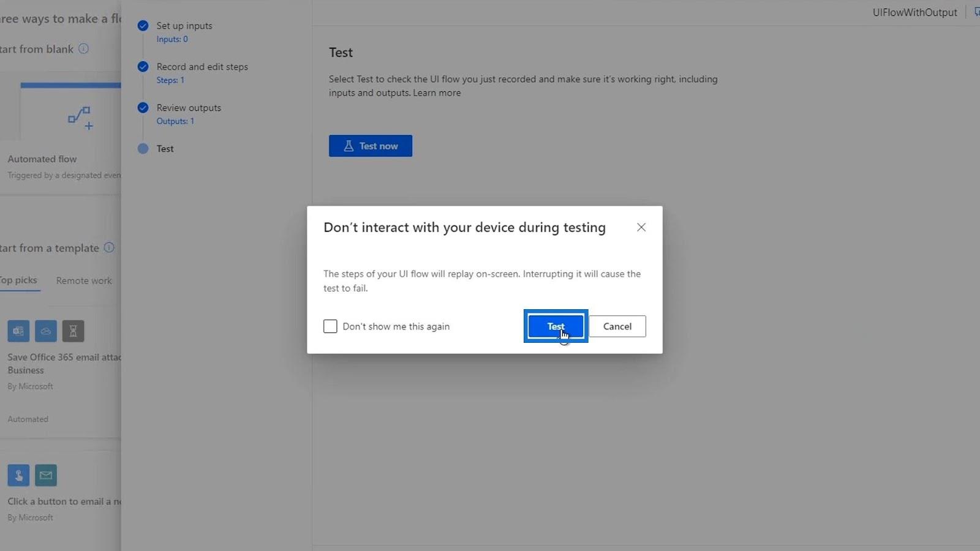
Task: Click the Inputs: 0 text
Action: click(x=172, y=39)
